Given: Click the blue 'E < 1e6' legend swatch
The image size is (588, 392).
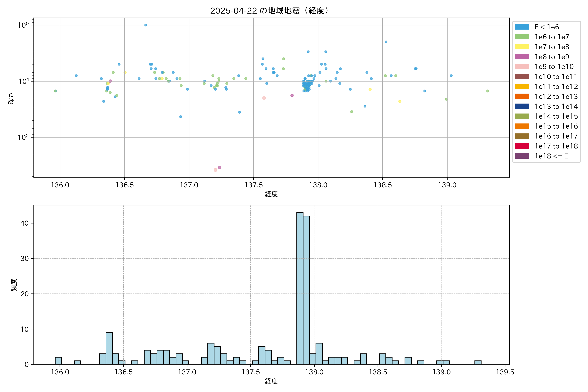Looking at the screenshot, I should point(522,27).
